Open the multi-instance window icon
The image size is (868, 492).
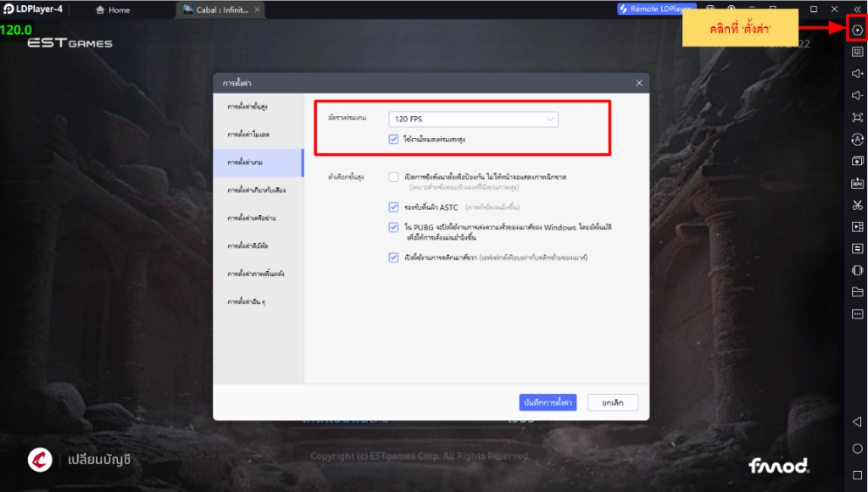(857, 161)
